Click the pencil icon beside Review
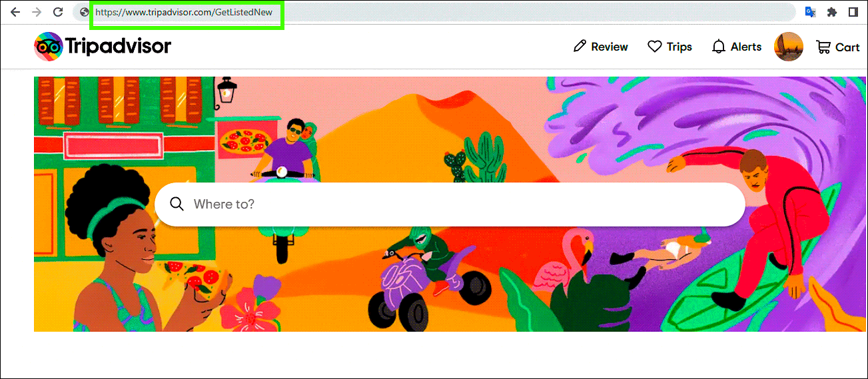 (x=580, y=47)
